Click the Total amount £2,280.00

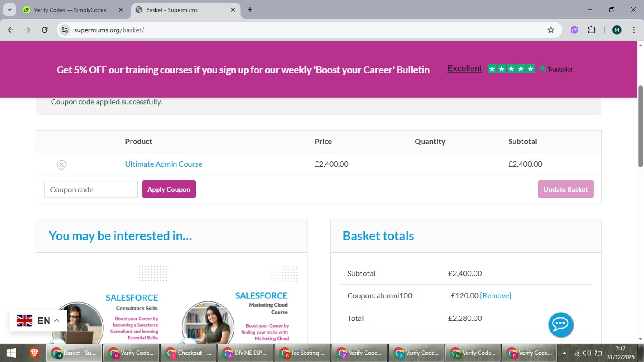pos(465,318)
